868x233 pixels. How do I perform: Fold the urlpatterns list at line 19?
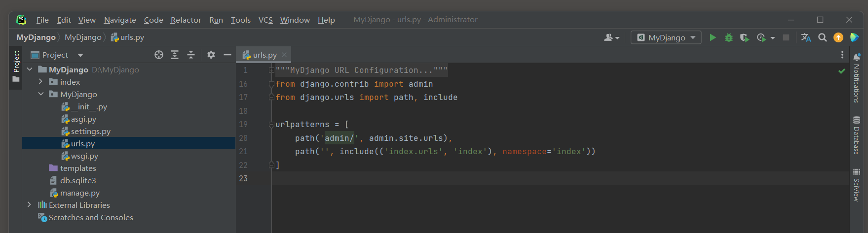tap(271, 125)
